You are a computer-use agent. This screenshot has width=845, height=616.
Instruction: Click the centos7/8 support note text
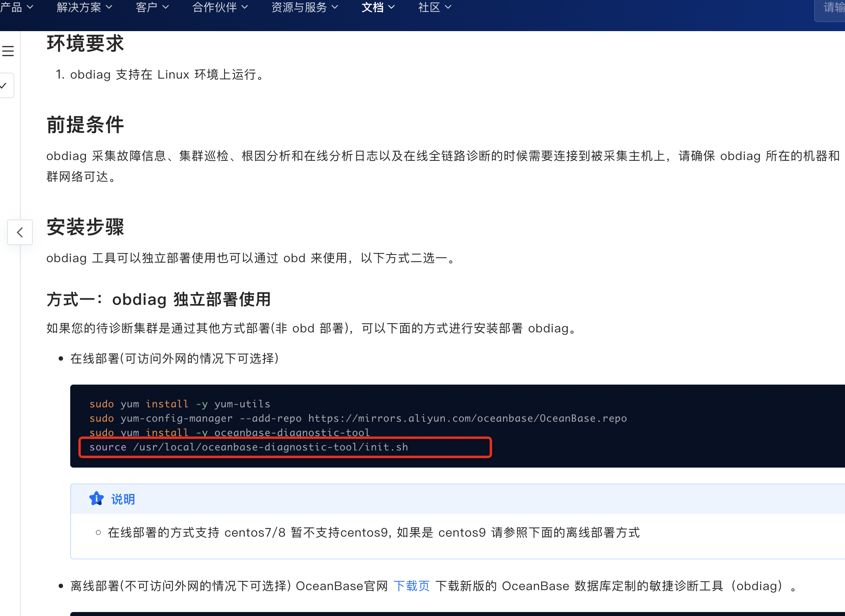pos(373,532)
